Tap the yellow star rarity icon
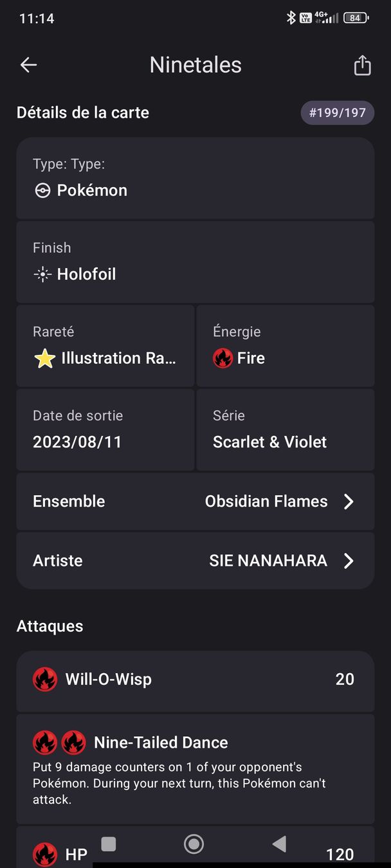Screen dimensions: 391x868 coord(44,359)
